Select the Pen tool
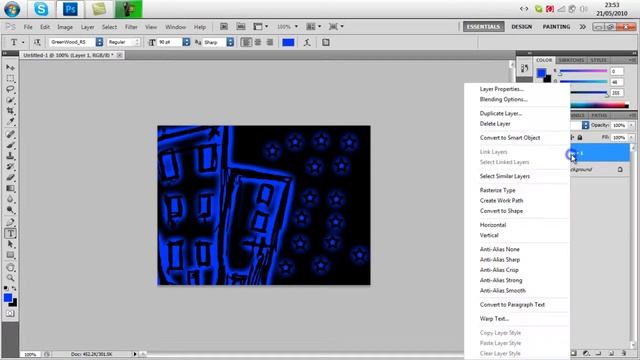Image resolution: width=640 pixels, height=360 pixels. [x=10, y=222]
